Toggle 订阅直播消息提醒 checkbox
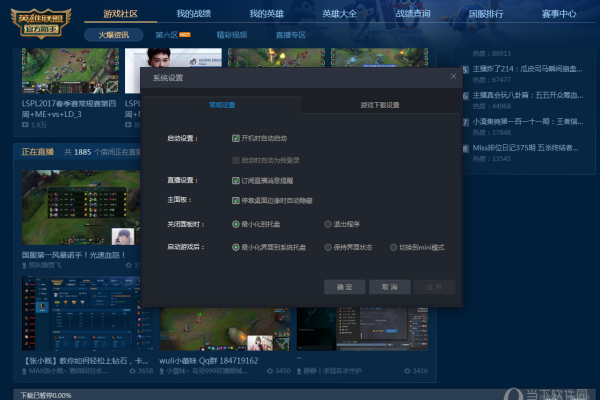The image size is (600, 400). (x=236, y=181)
